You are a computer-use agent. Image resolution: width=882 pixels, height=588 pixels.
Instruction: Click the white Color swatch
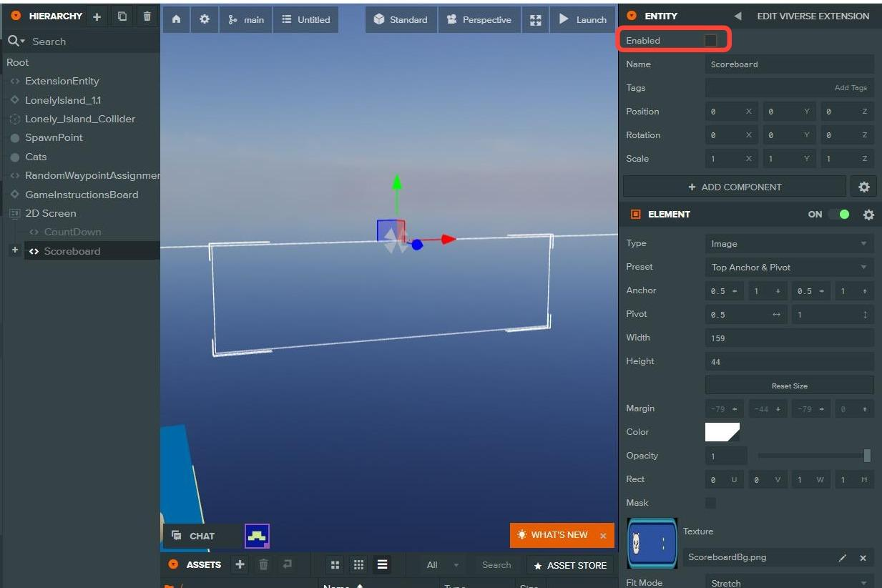[722, 432]
